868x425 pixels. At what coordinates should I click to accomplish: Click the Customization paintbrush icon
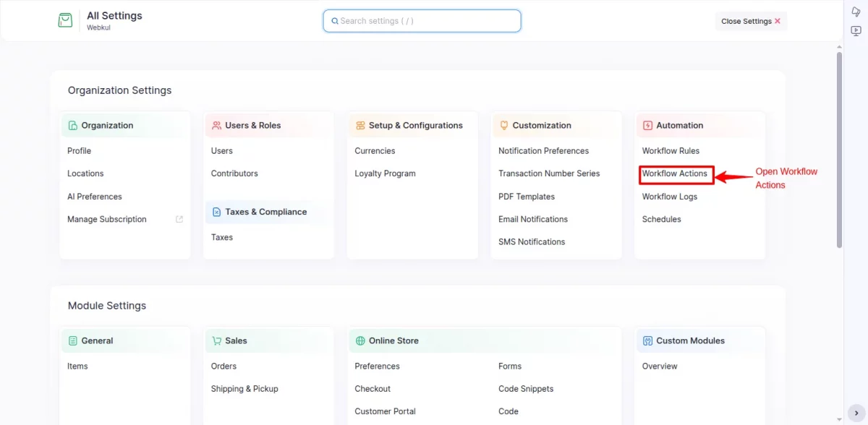coord(504,126)
